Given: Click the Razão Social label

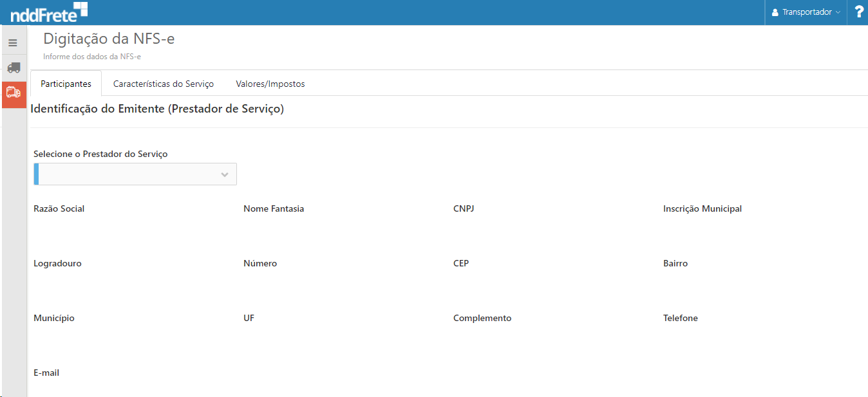Looking at the screenshot, I should (x=59, y=208).
